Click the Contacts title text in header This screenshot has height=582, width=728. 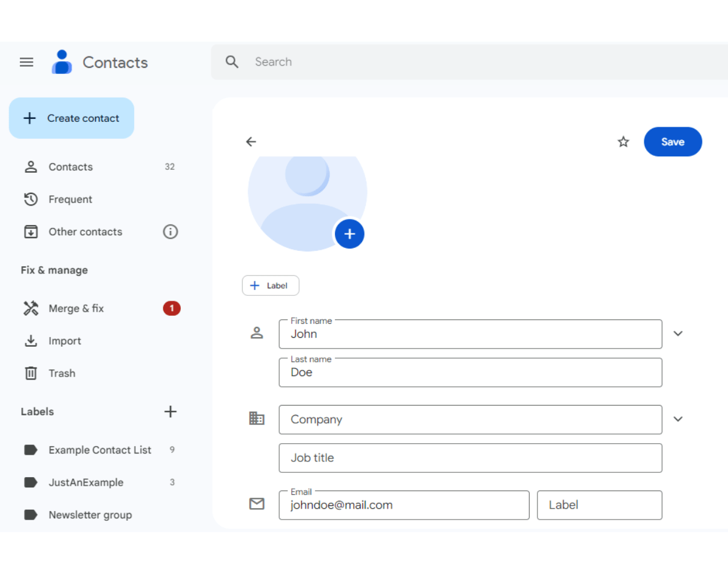pyautogui.click(x=115, y=62)
